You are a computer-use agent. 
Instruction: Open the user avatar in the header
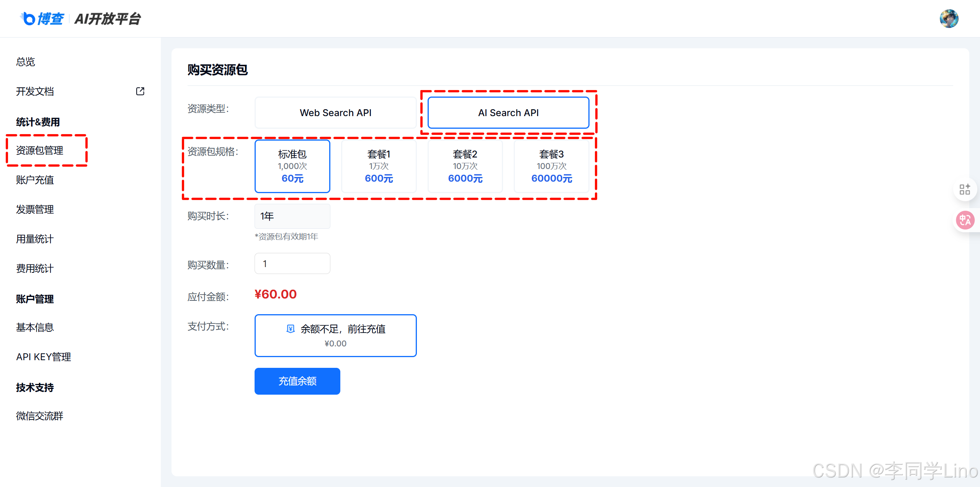tap(949, 18)
